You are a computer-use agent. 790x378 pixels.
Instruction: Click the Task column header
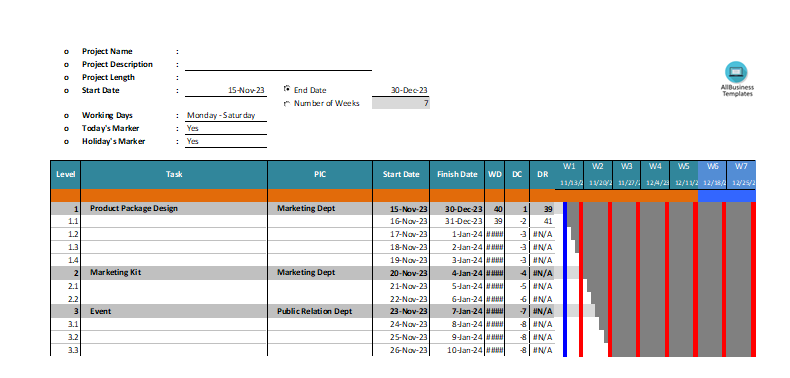coord(174,174)
